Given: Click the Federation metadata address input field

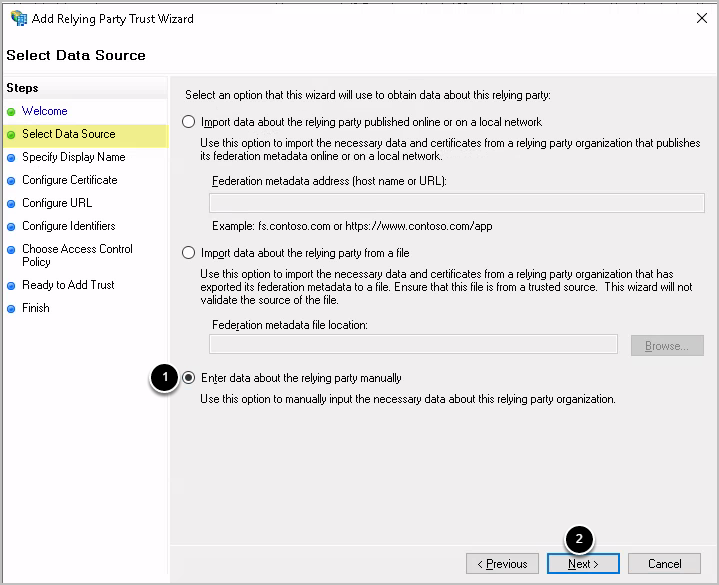Looking at the screenshot, I should coord(457,203).
